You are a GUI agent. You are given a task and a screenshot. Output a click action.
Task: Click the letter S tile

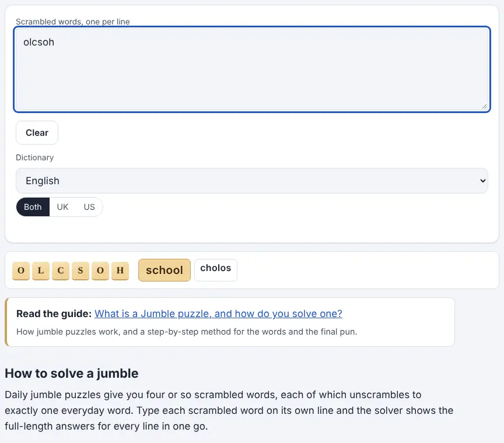80,271
